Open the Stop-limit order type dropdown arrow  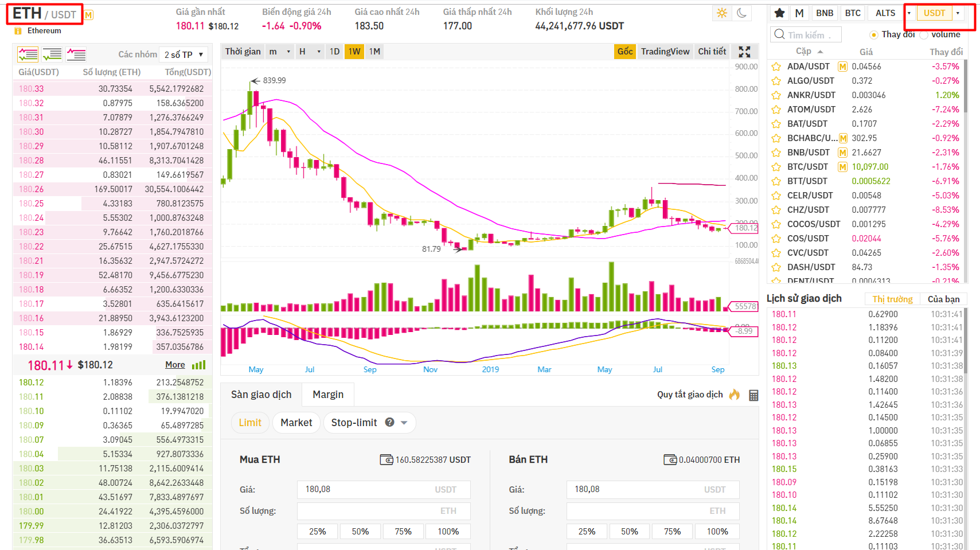pyautogui.click(x=404, y=423)
